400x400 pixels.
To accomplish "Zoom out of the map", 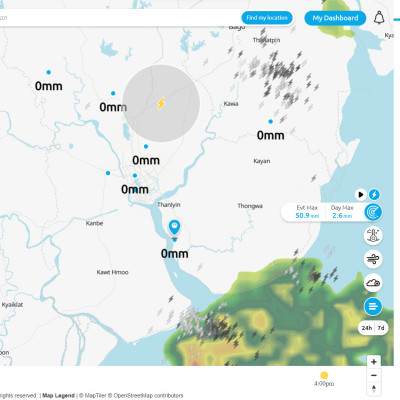I will pyautogui.click(x=374, y=375).
